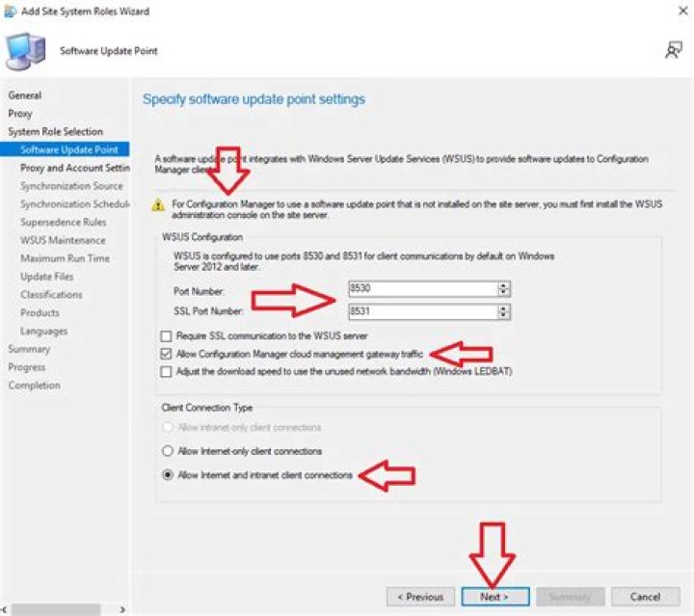Click the Next button
The image size is (694, 616).
495,597
